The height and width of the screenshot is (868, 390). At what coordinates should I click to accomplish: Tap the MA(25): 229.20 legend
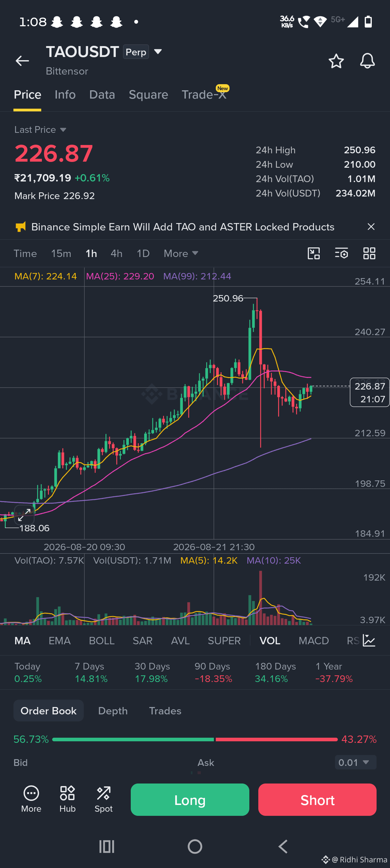pyautogui.click(x=120, y=276)
